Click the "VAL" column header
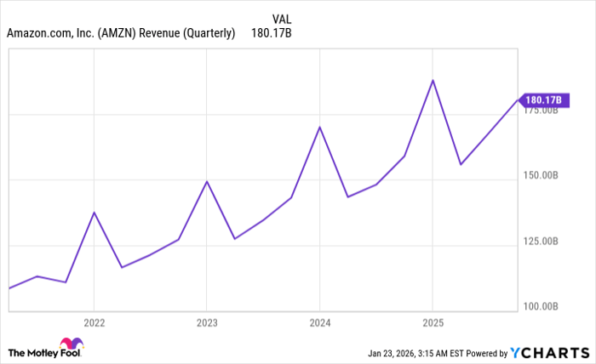The image size is (596, 364). 282,19
